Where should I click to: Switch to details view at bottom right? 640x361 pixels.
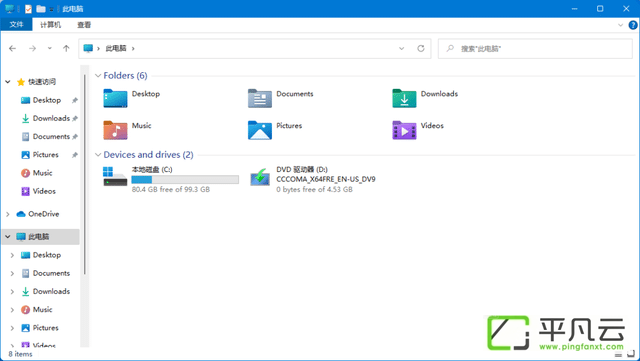[x=618, y=354]
